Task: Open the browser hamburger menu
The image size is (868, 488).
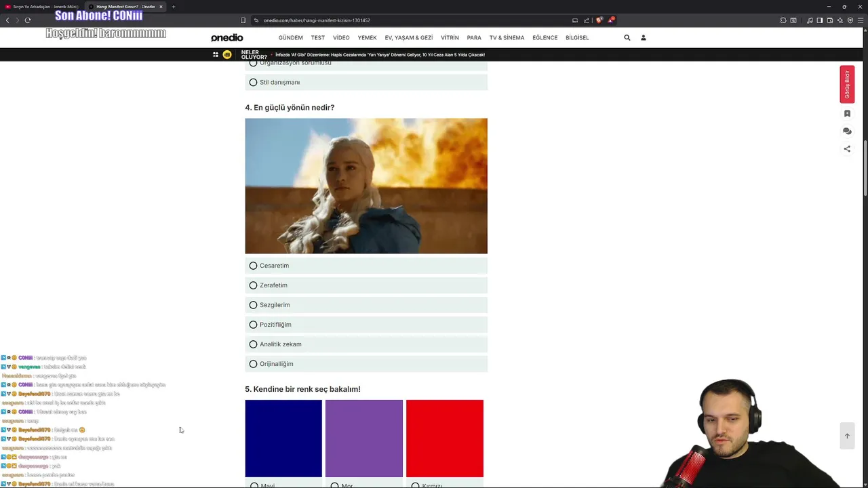Action: 861,20
